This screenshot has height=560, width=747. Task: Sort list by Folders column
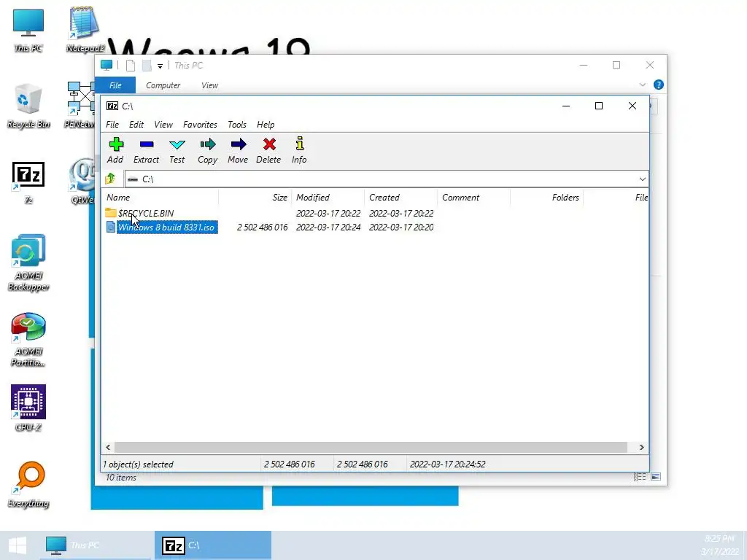[546, 197]
